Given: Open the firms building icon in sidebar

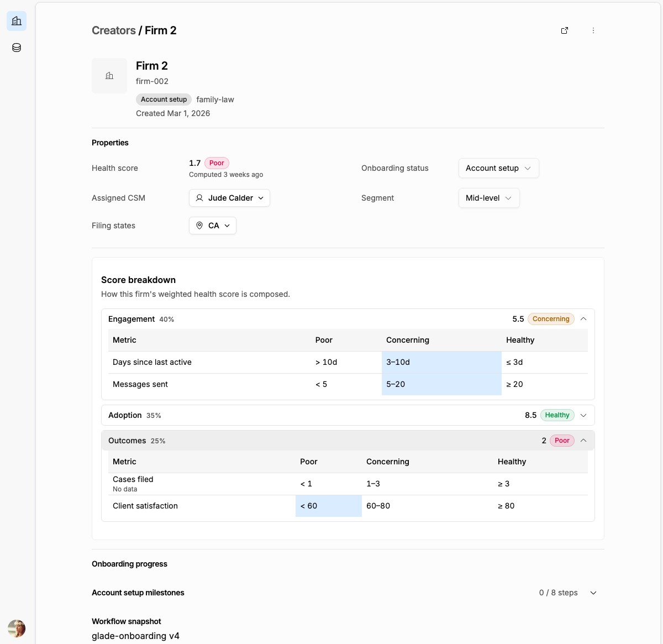Looking at the screenshot, I should pyautogui.click(x=17, y=21).
